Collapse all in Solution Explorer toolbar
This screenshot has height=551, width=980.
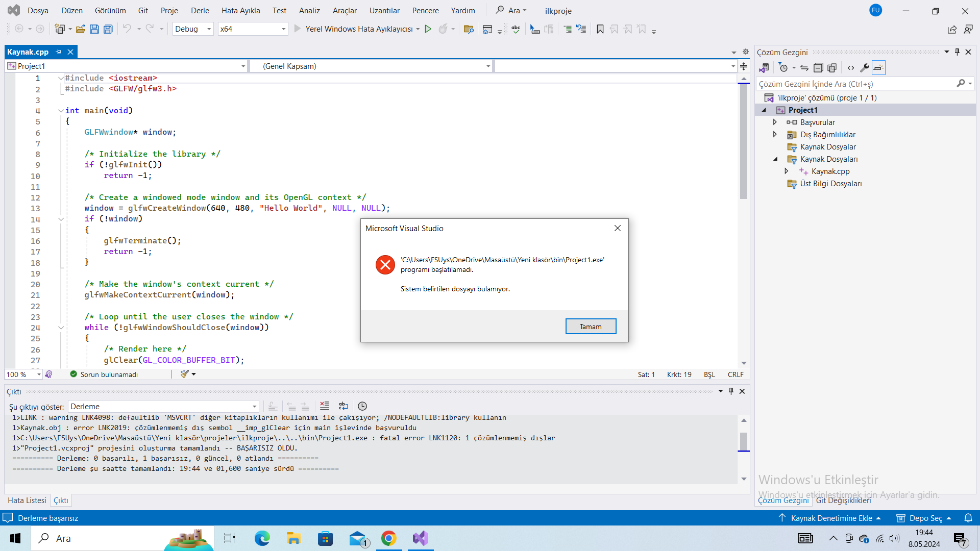[x=818, y=68]
